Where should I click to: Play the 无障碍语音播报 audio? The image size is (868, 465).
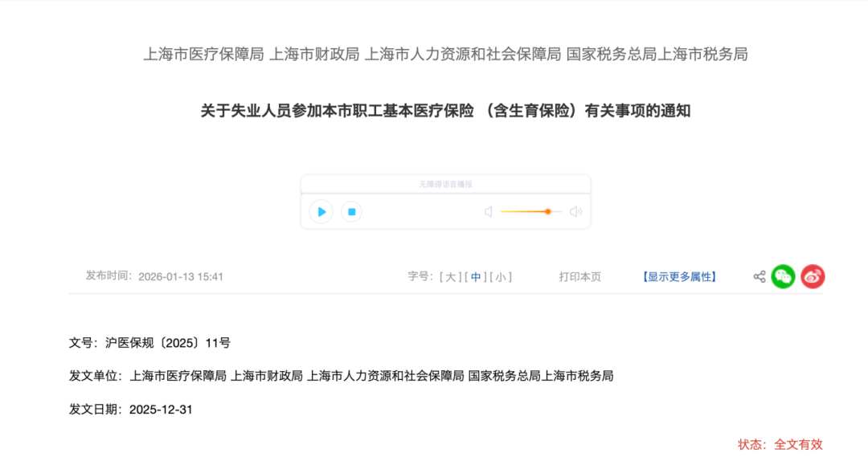(321, 212)
